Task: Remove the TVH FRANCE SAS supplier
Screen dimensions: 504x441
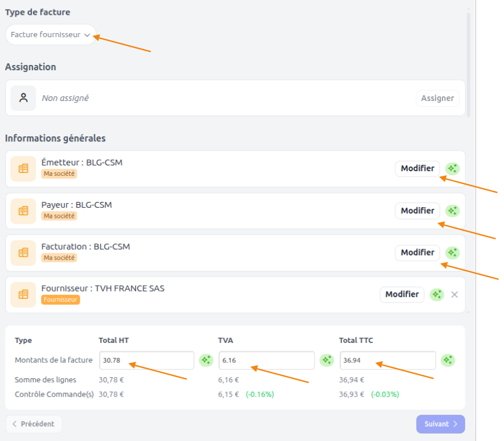Action: pyautogui.click(x=454, y=294)
